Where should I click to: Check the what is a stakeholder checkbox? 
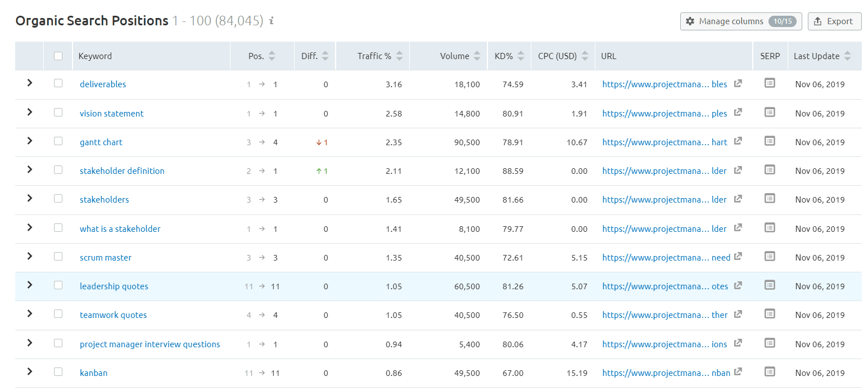58,228
